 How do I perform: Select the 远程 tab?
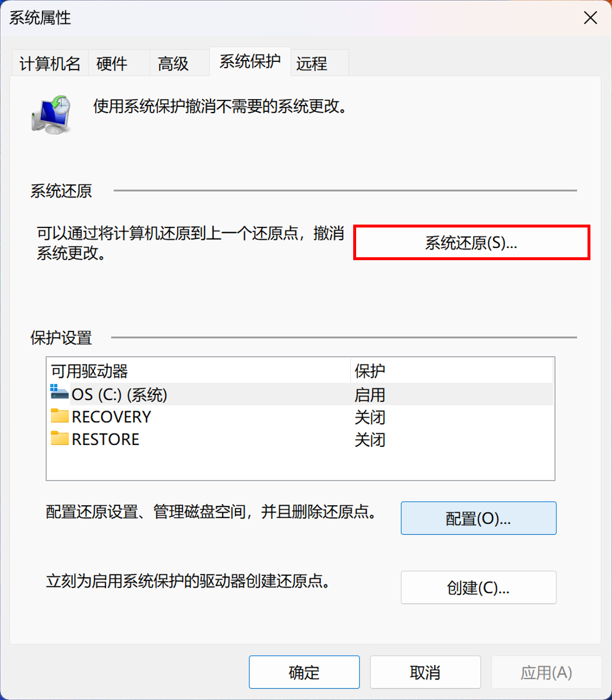312,64
